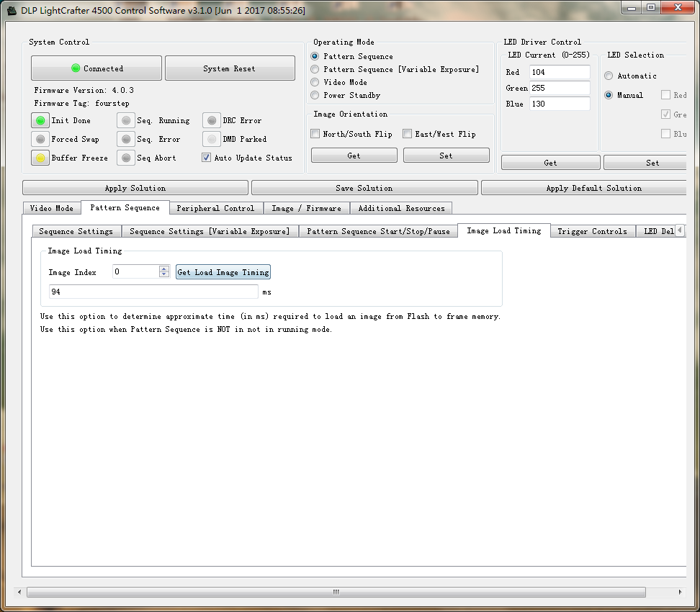Click the Forced Swap status indicator

click(40, 139)
